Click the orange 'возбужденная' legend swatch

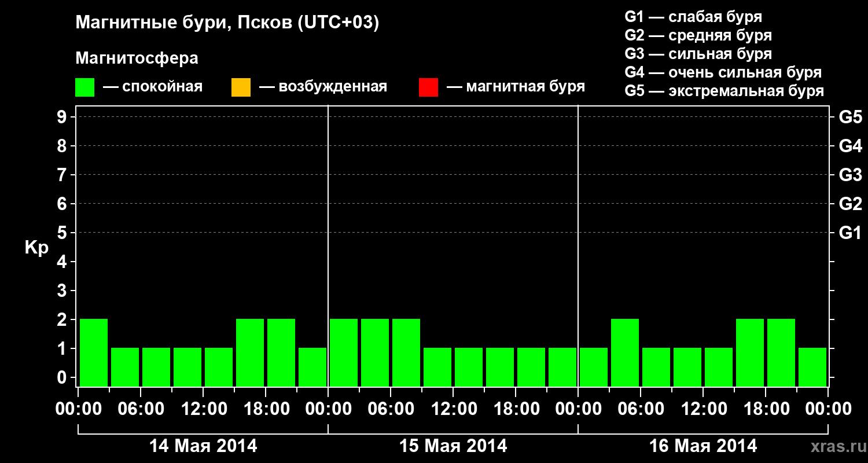pos(241,87)
